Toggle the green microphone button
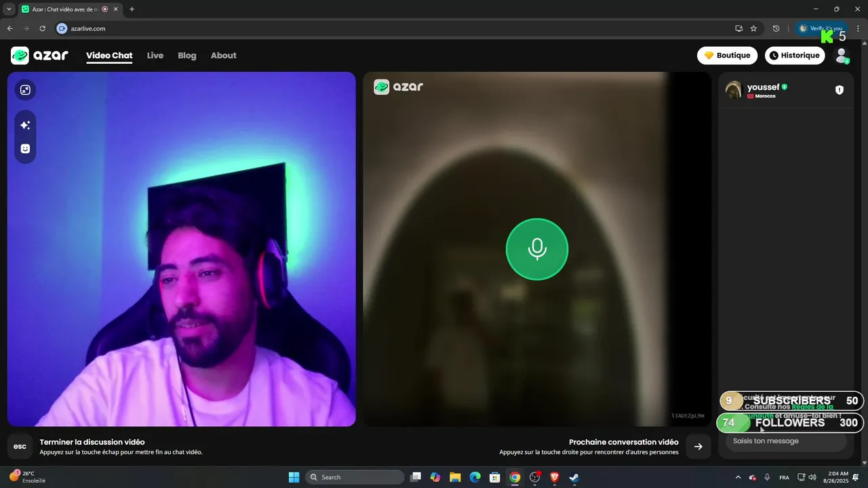 pos(537,249)
